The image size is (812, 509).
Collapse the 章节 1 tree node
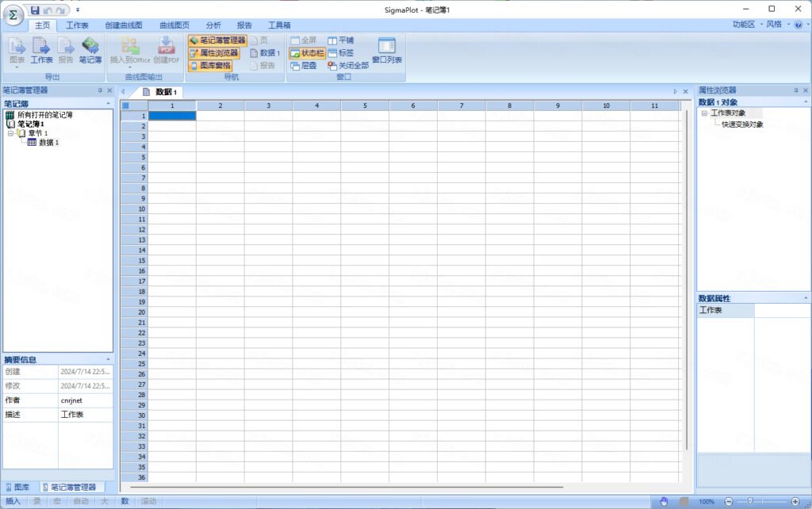tap(10, 133)
